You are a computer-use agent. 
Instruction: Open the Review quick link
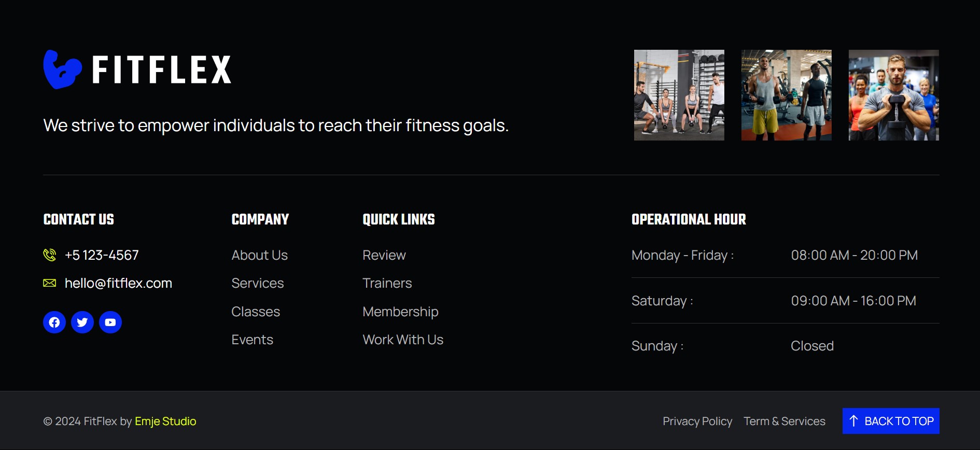pos(384,255)
